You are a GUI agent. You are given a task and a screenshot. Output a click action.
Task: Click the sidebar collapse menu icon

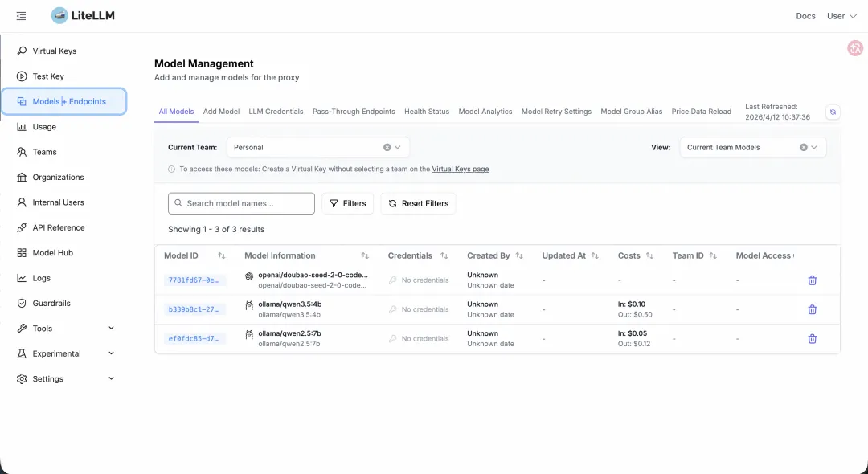(x=21, y=16)
